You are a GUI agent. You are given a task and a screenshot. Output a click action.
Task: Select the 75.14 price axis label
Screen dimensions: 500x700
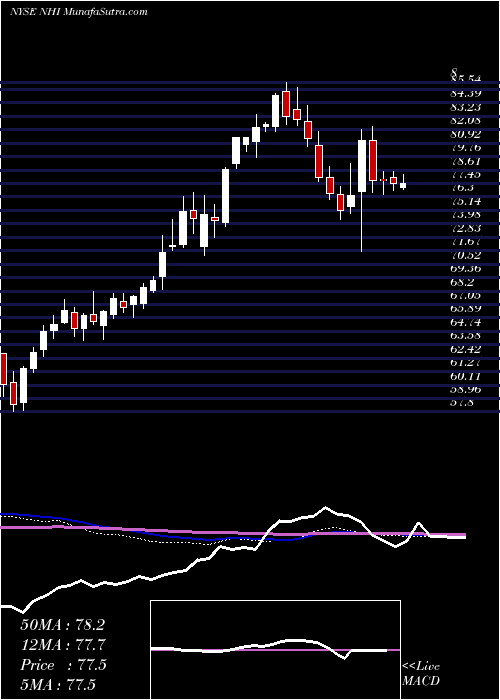[466, 201]
